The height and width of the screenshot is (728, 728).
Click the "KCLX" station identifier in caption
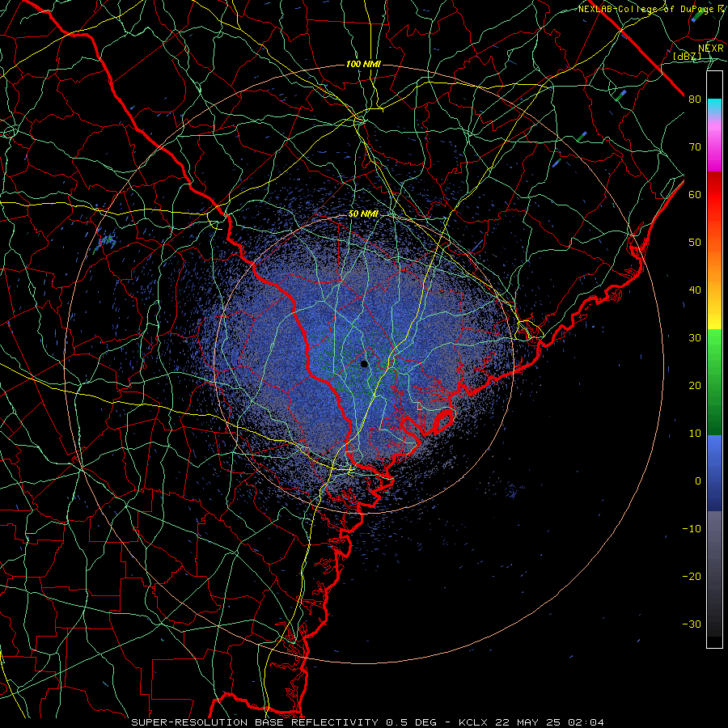pos(473,722)
